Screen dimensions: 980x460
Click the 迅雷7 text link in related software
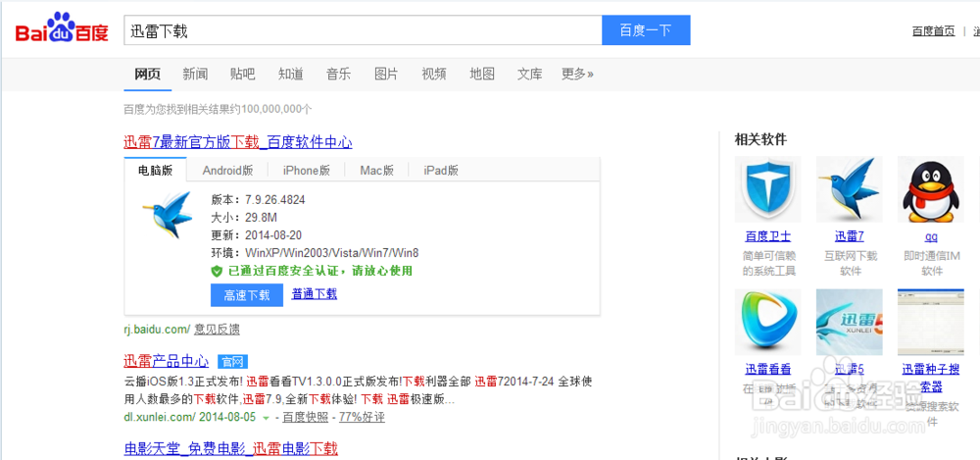pos(850,236)
